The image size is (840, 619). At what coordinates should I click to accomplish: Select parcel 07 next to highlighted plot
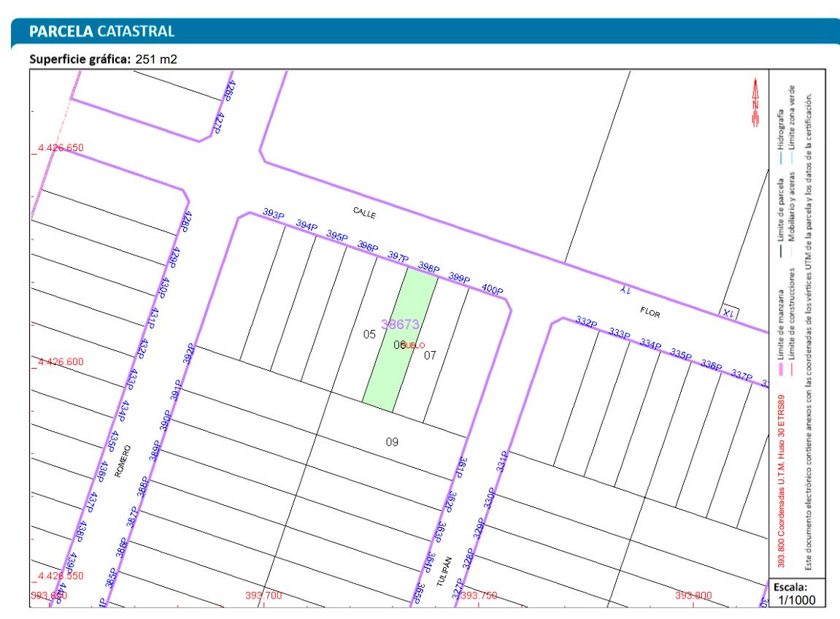[x=430, y=355]
